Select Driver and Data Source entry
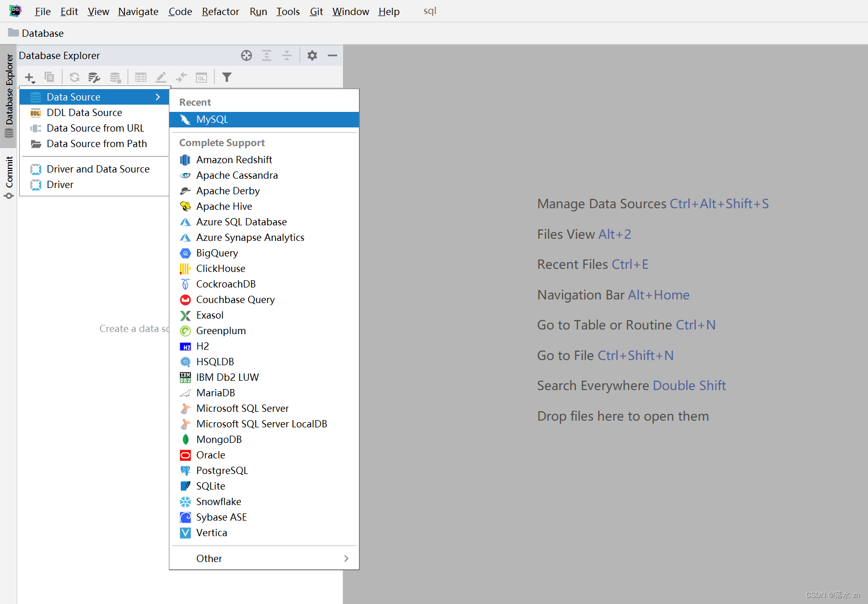868x604 pixels. coord(94,169)
